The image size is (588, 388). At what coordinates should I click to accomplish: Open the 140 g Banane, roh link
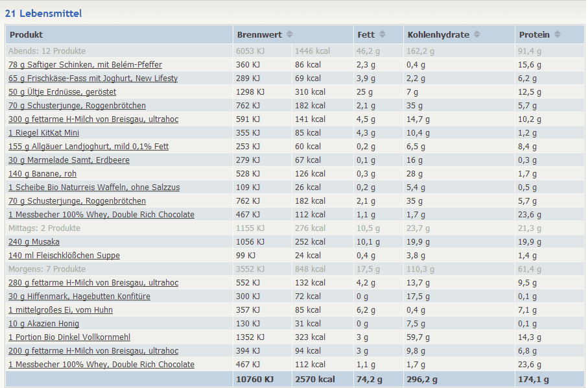click(x=42, y=174)
